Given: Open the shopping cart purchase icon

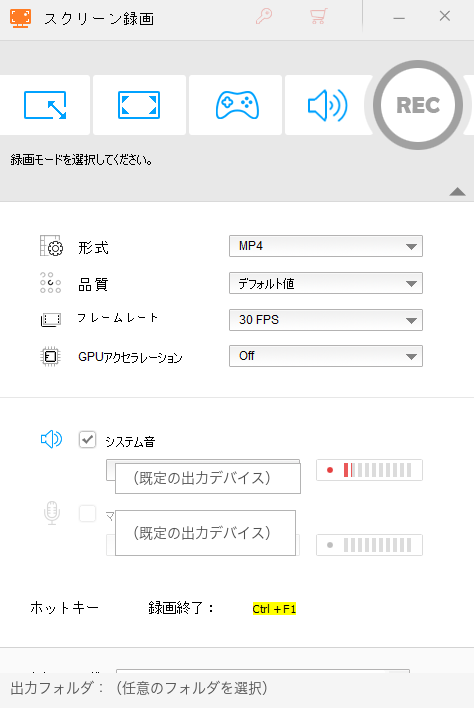Looking at the screenshot, I should (319, 16).
